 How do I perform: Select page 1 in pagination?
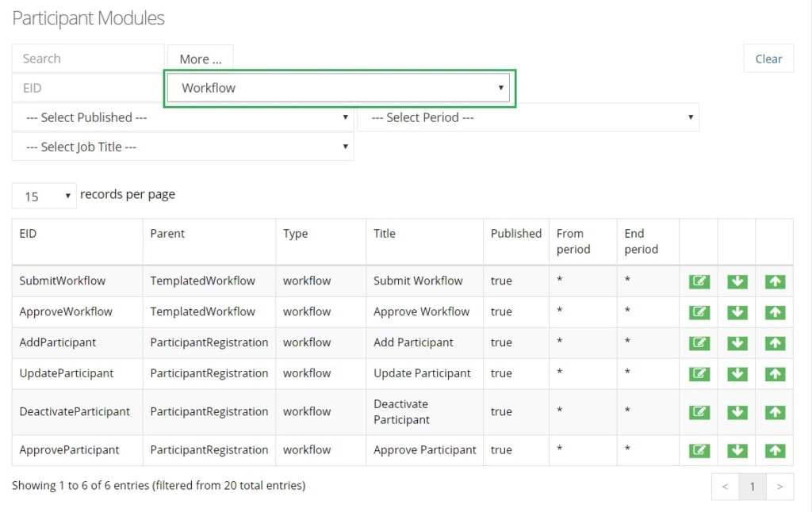(753, 487)
